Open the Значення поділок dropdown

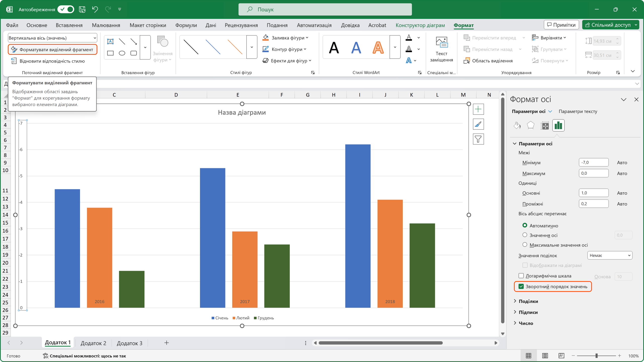tap(610, 255)
